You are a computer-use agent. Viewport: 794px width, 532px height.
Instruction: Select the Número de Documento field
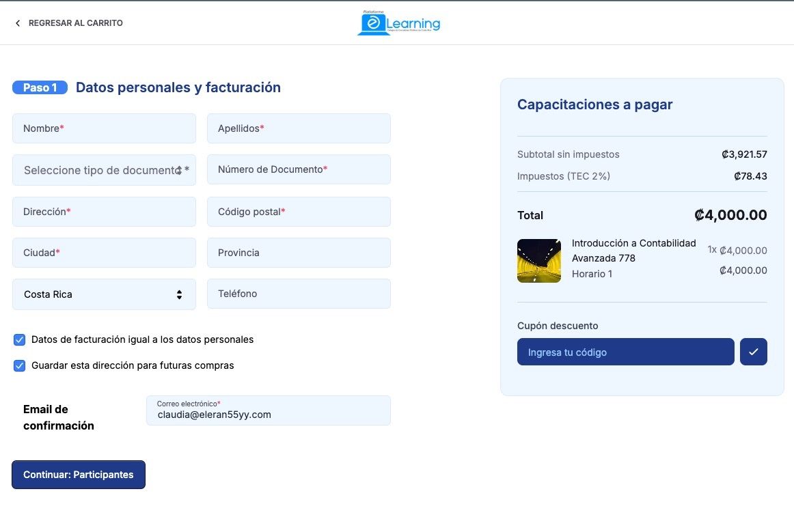point(299,169)
